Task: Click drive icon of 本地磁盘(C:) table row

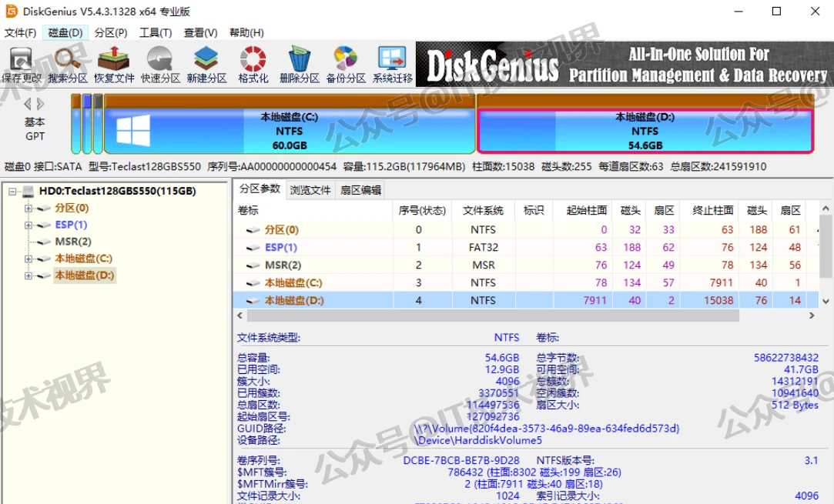Action: click(253, 283)
